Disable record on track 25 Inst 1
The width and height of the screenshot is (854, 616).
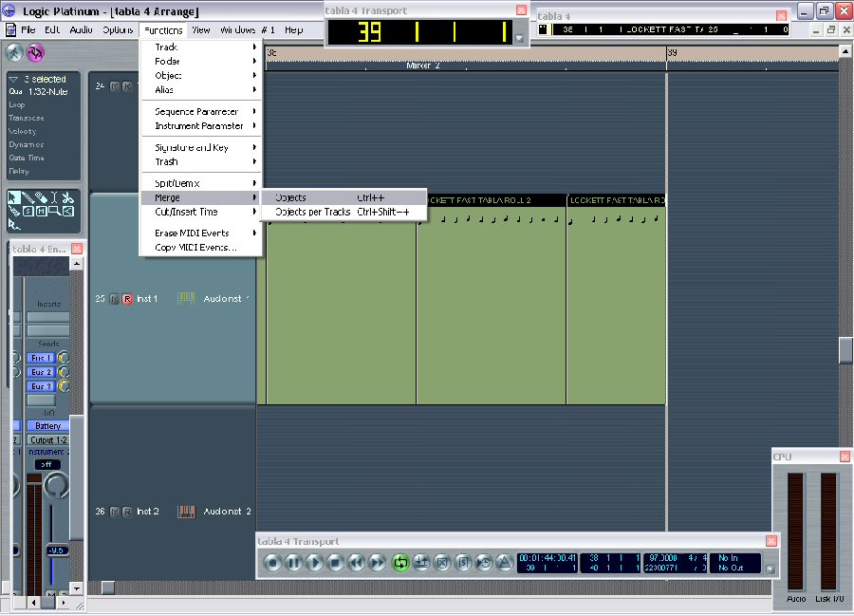tap(127, 299)
